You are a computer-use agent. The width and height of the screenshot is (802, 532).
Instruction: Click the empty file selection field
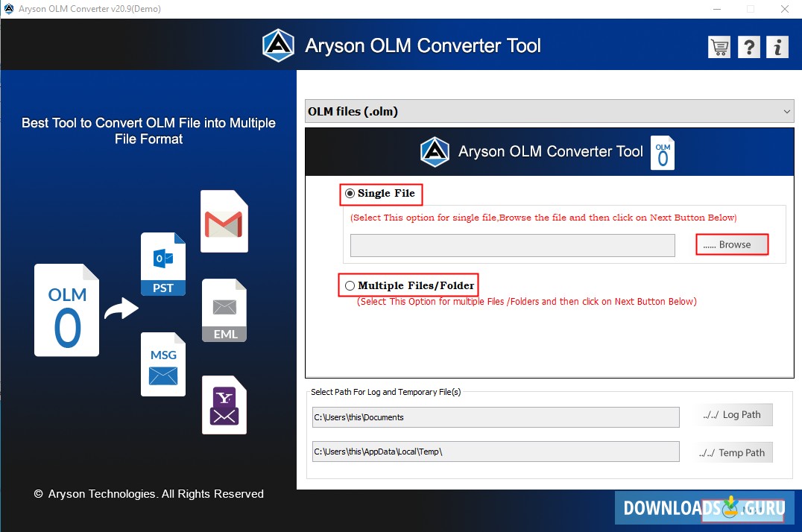(x=511, y=246)
